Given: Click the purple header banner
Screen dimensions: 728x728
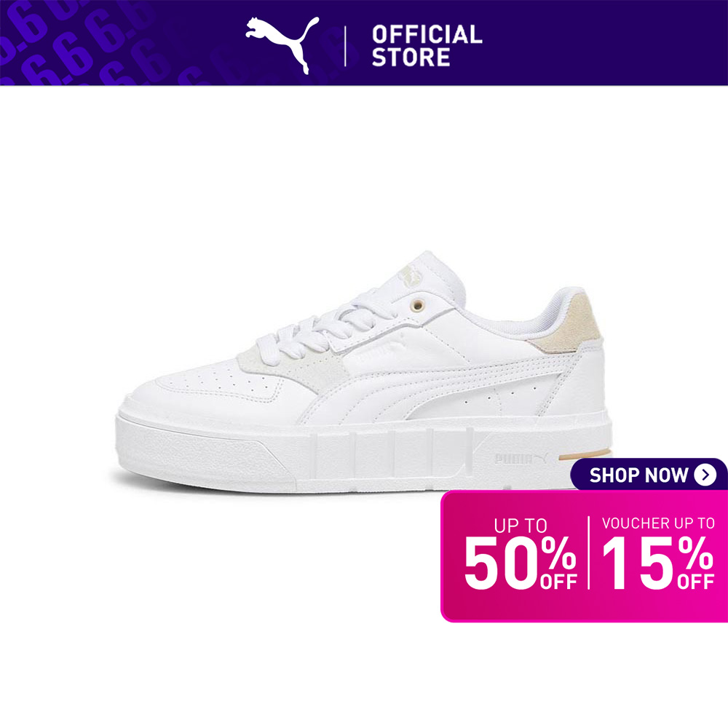Looking at the screenshot, I should click(x=364, y=43).
